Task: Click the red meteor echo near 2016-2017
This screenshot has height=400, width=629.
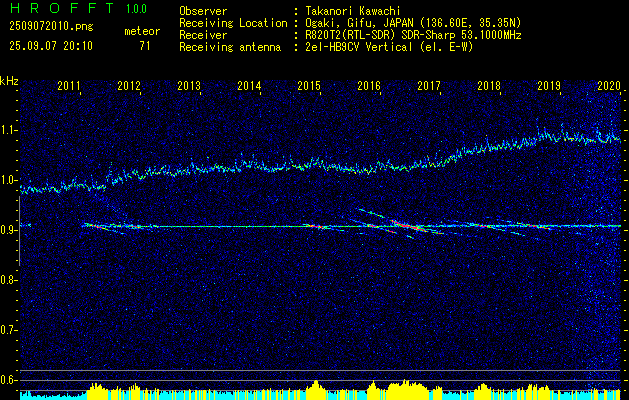Action: coord(407,225)
